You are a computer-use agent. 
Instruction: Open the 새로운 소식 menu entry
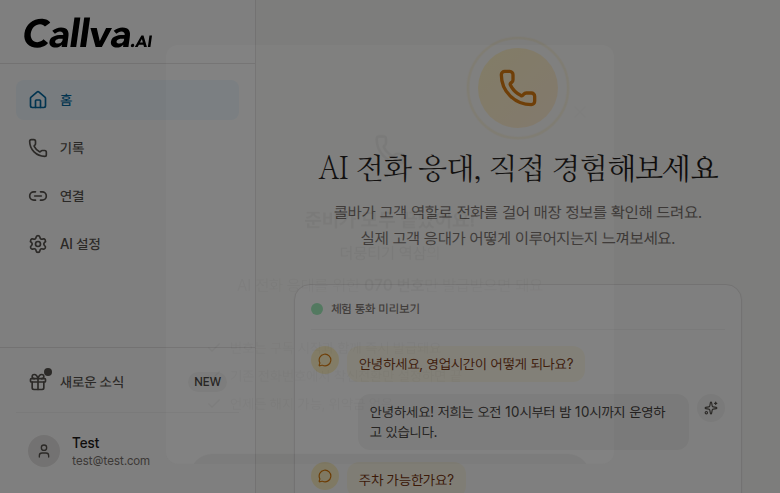tap(92, 382)
